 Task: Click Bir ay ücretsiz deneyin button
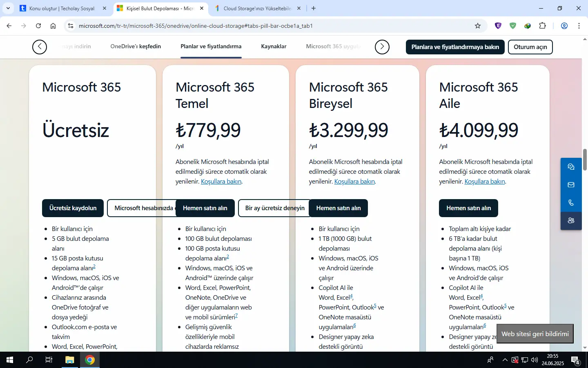coord(274,208)
